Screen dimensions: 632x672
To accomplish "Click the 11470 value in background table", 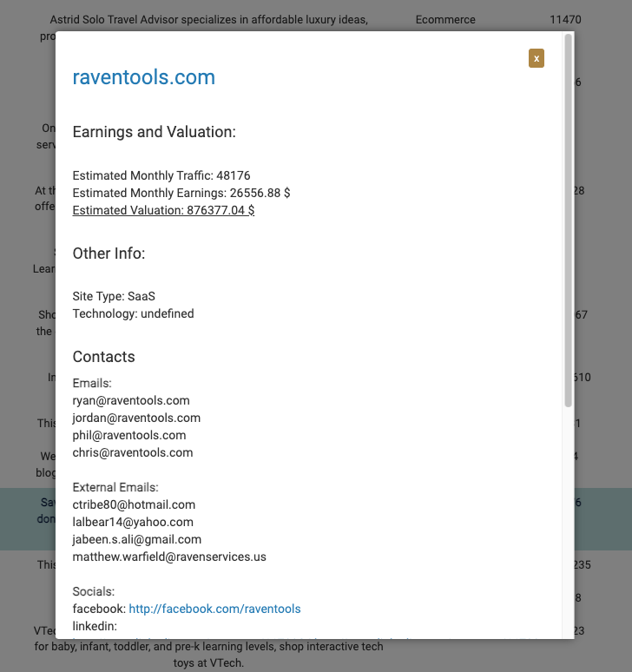I will point(565,20).
